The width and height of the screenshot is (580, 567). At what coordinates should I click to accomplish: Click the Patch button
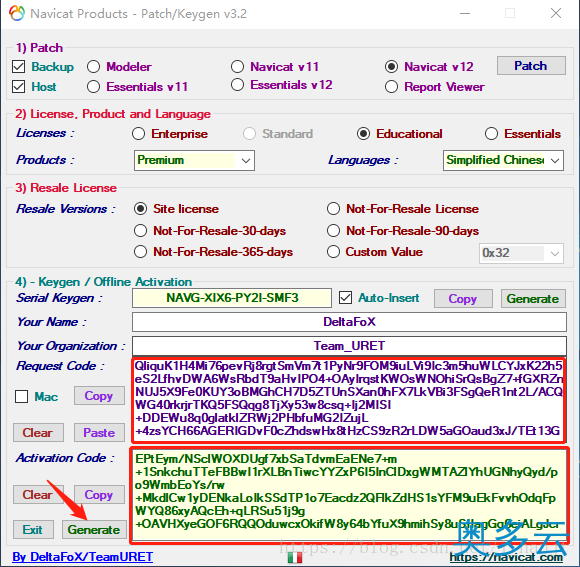point(531,66)
